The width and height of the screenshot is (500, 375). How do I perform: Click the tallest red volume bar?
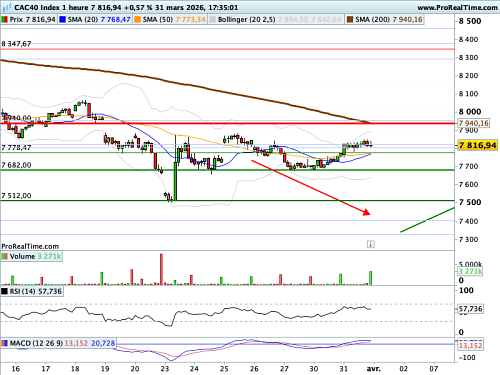(161, 269)
